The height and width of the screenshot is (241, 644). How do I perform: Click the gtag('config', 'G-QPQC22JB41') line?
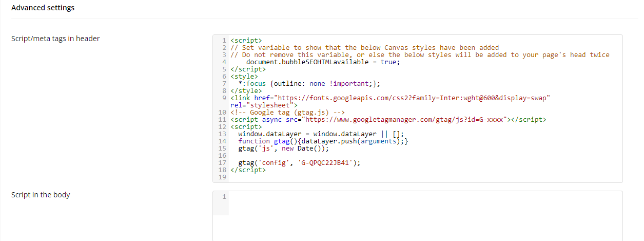click(x=300, y=162)
